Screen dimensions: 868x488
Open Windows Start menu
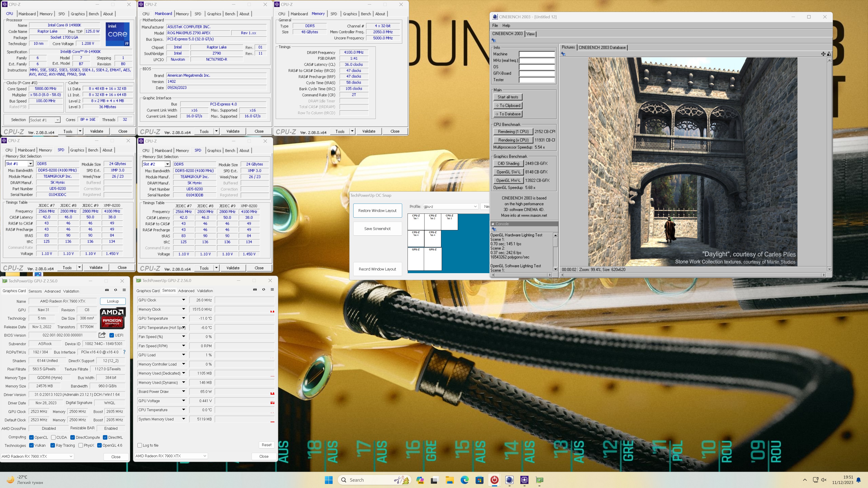click(328, 480)
